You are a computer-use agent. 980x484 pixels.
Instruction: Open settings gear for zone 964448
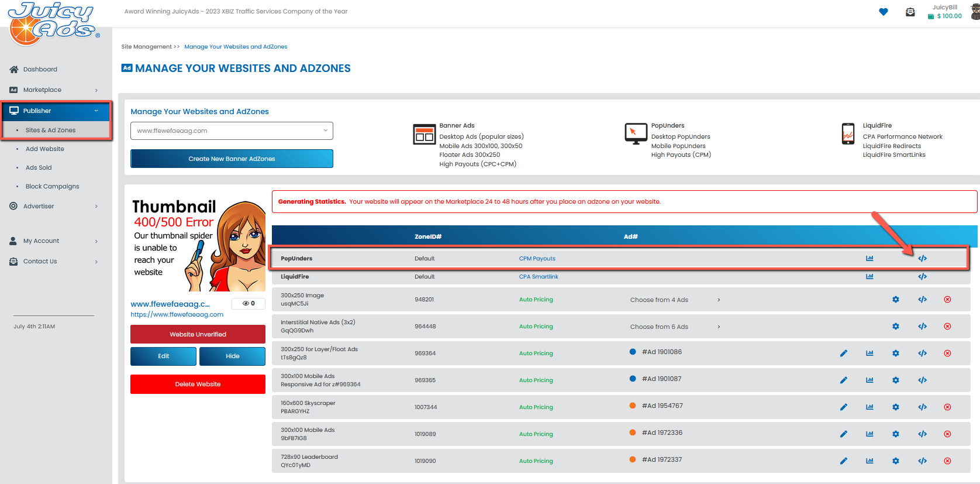click(896, 327)
